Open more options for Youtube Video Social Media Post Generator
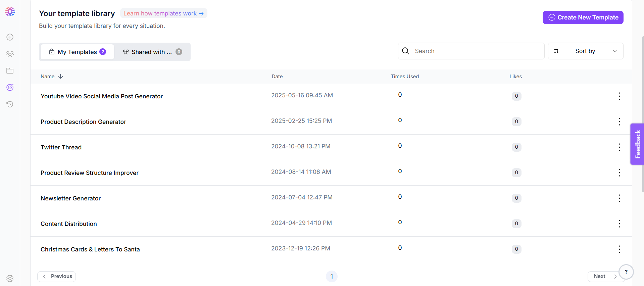The width and height of the screenshot is (644, 286). click(x=619, y=96)
